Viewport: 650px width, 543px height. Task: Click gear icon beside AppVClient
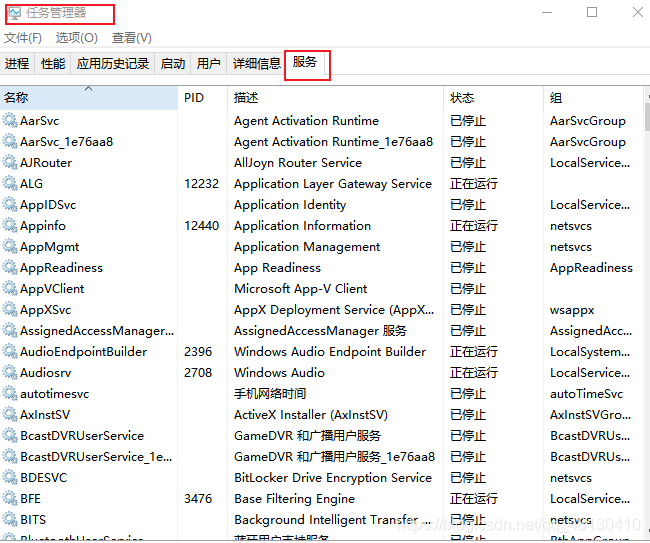[10, 288]
